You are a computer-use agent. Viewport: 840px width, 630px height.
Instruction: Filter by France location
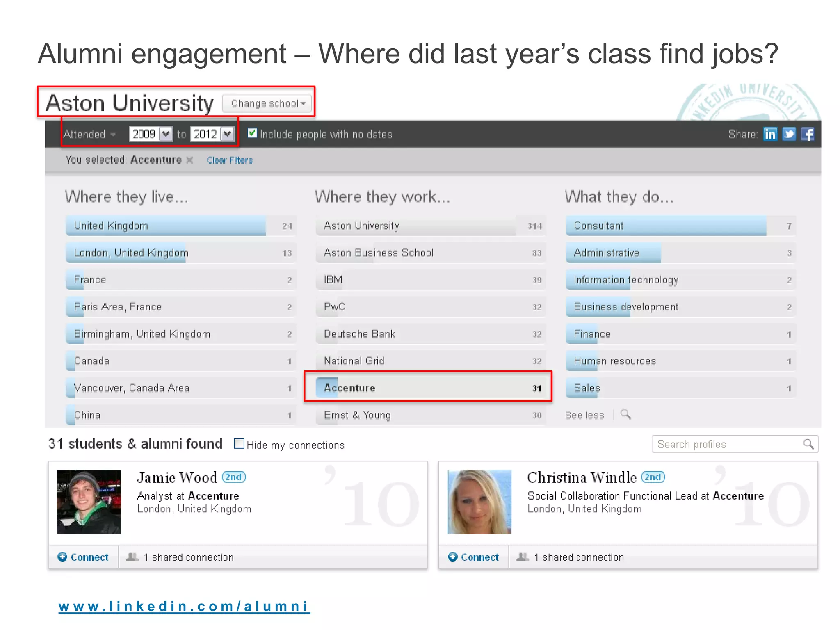(180, 280)
